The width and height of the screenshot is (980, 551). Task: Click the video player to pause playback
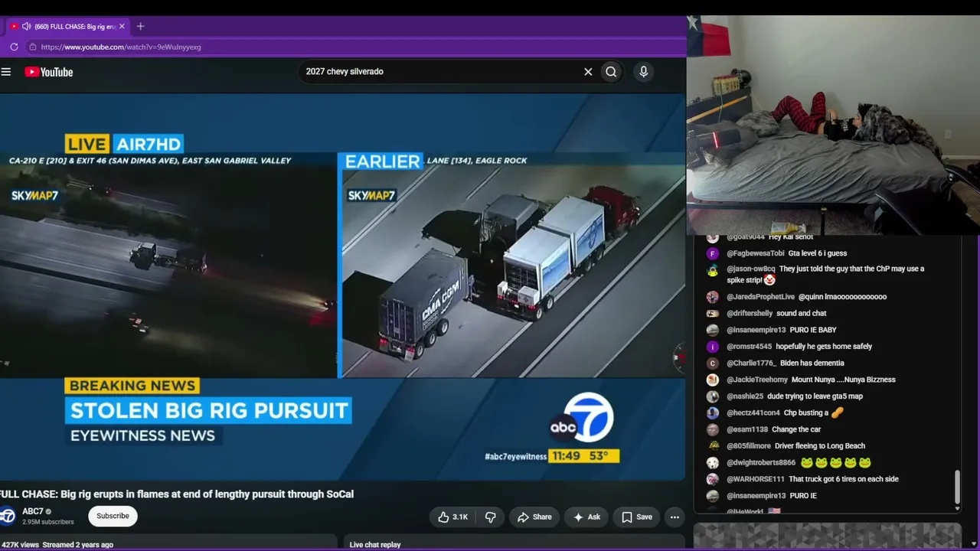342,287
